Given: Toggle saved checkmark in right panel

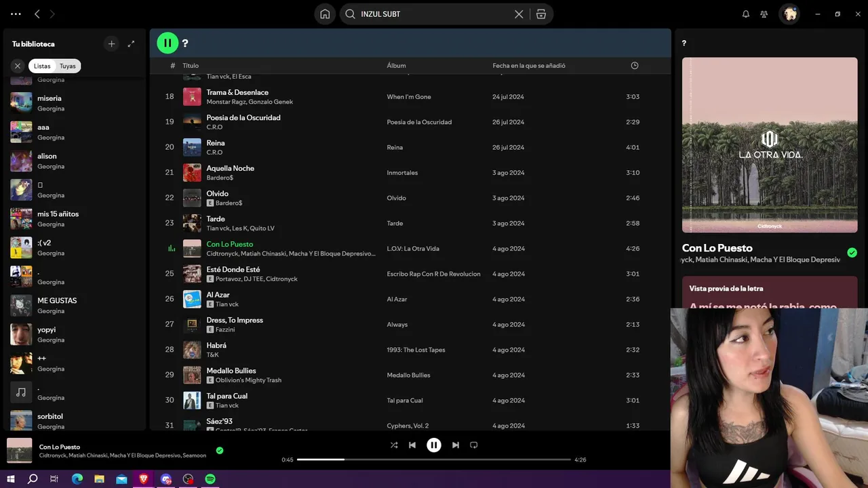Looking at the screenshot, I should point(852,253).
